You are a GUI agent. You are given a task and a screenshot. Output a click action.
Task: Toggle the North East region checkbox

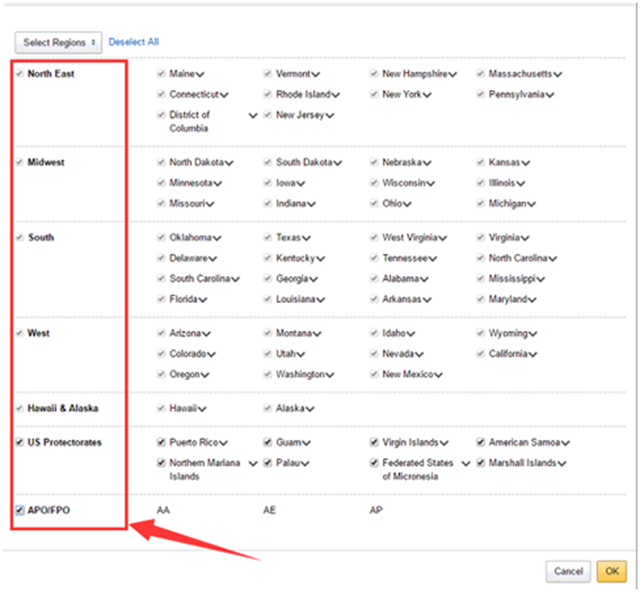click(x=19, y=74)
